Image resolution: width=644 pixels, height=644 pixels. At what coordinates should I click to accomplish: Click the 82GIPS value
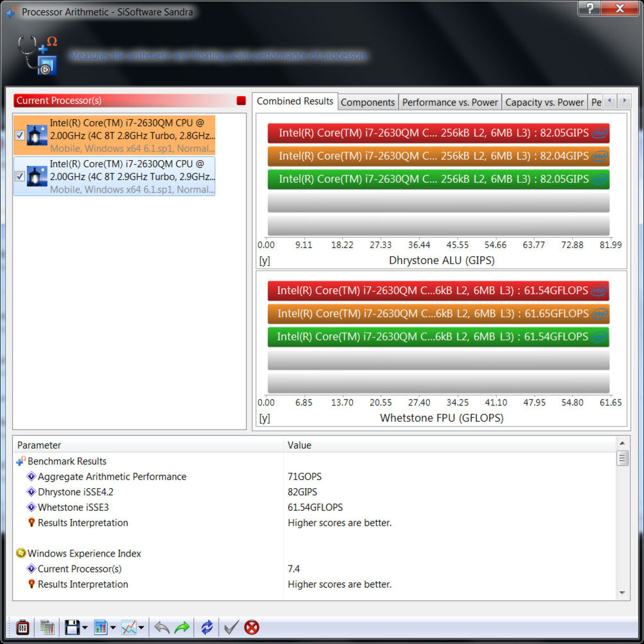tap(302, 492)
